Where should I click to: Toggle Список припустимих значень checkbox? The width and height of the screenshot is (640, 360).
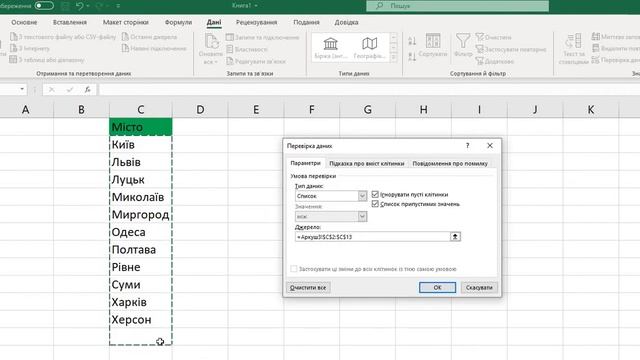[x=375, y=204]
